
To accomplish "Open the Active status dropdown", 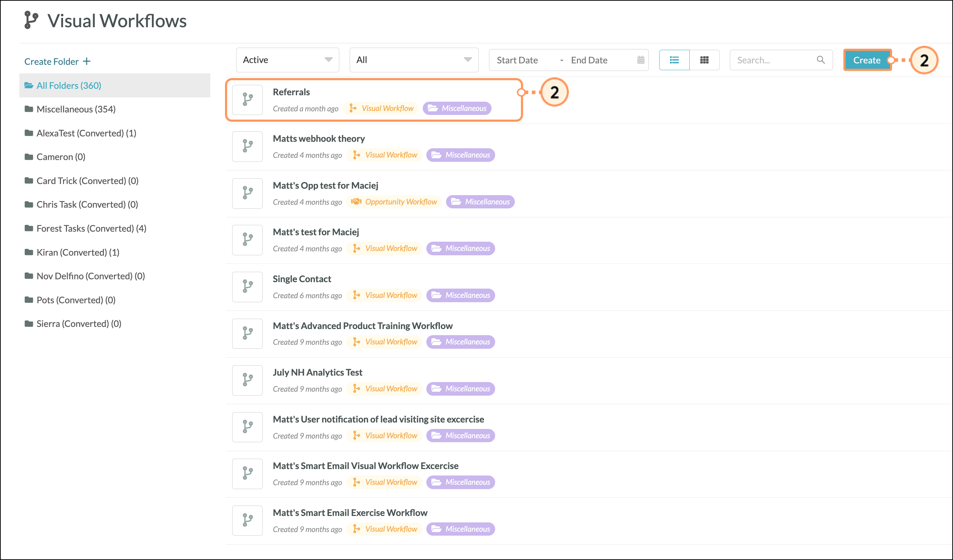I will 287,60.
